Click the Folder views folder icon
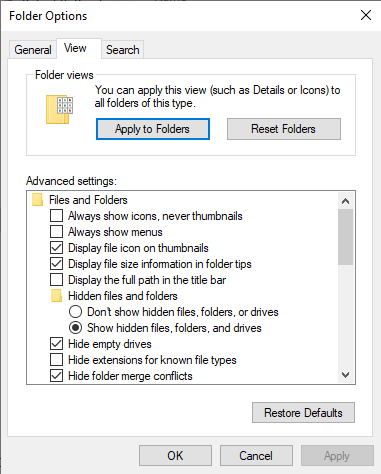Viewport: 381px width, 474px height. (59, 109)
